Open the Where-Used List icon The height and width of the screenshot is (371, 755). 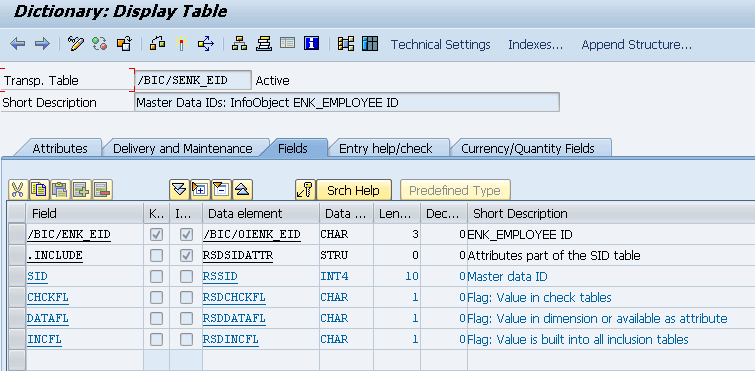[206, 44]
